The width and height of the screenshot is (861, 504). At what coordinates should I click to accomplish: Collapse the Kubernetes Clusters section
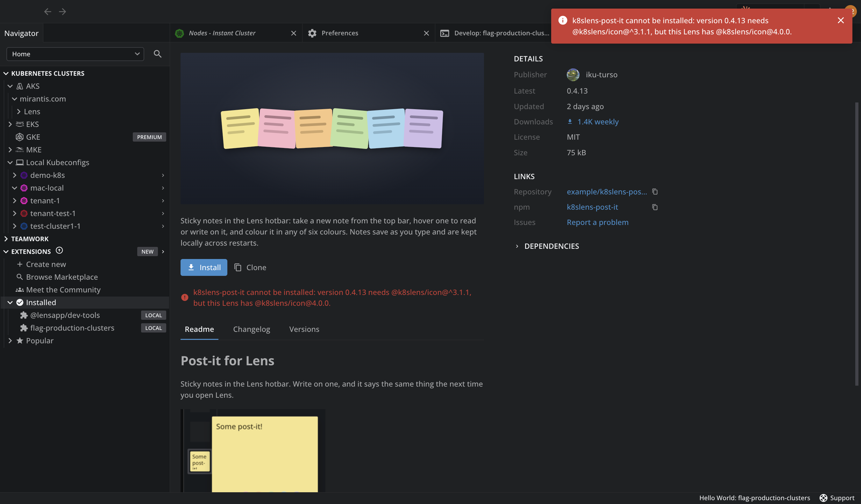[6, 73]
